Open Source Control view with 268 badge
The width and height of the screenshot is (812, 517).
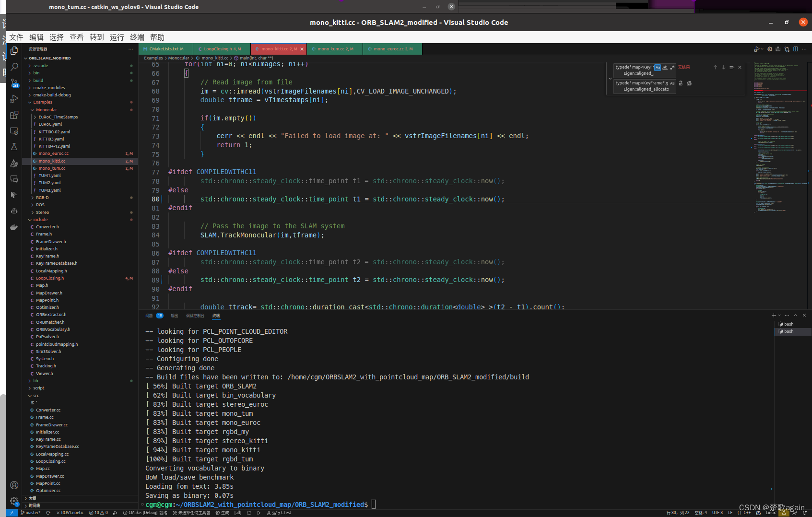(x=14, y=83)
